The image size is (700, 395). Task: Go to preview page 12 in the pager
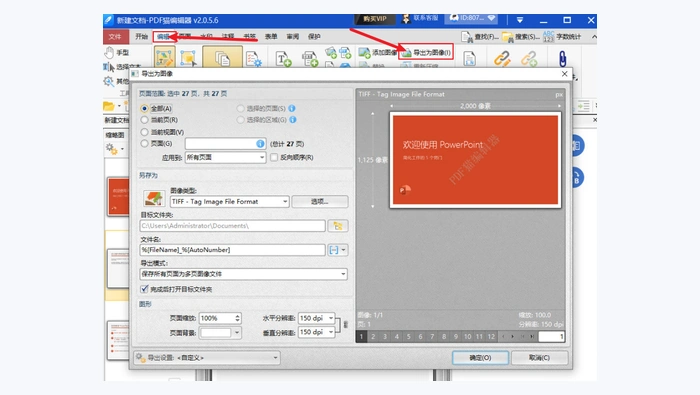tap(491, 337)
